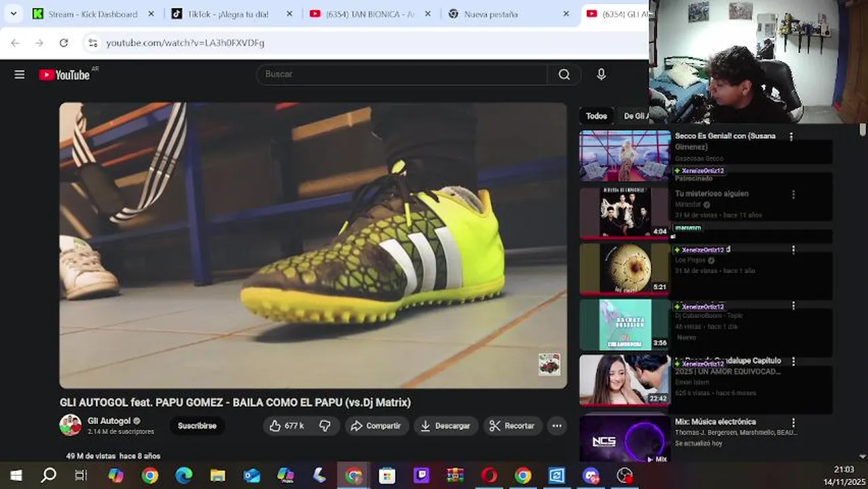The height and width of the screenshot is (489, 868).
Task: Open Windows taskbar search
Action: 48,475
